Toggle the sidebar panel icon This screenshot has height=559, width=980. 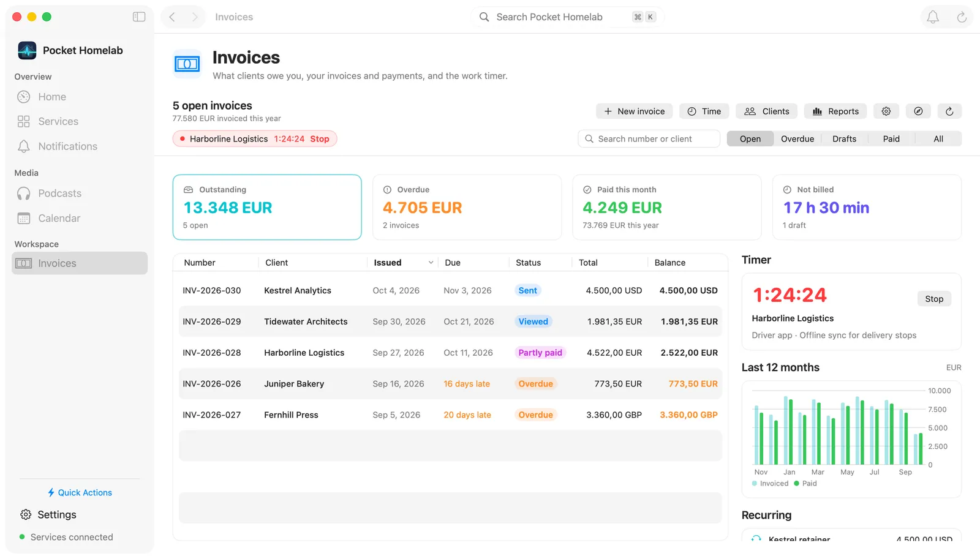coord(139,17)
